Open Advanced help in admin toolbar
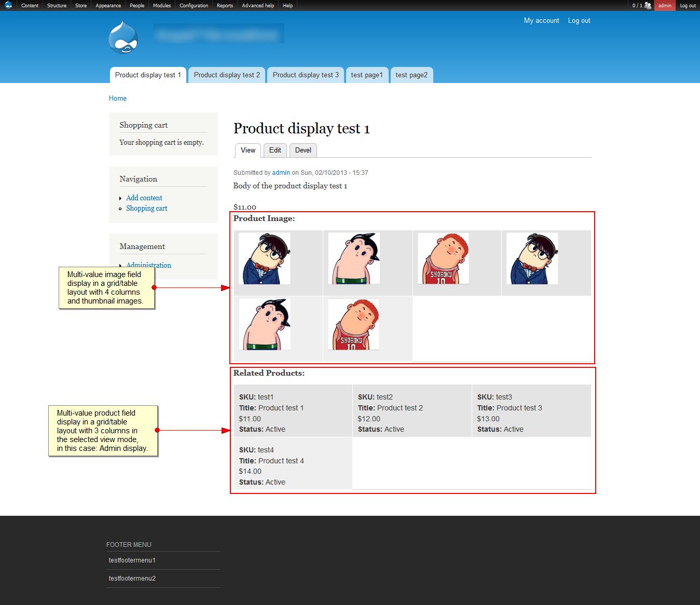 pyautogui.click(x=258, y=5)
